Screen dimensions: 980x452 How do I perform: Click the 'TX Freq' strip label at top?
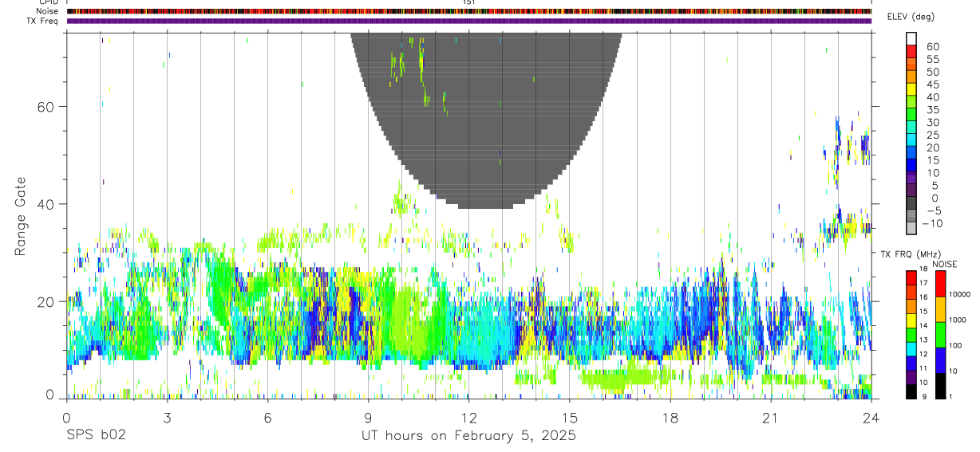tap(41, 21)
